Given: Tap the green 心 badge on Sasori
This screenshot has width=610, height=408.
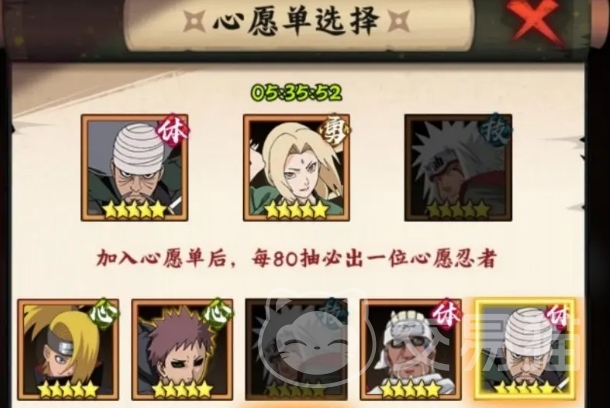Looking at the screenshot, I should coord(219,313).
